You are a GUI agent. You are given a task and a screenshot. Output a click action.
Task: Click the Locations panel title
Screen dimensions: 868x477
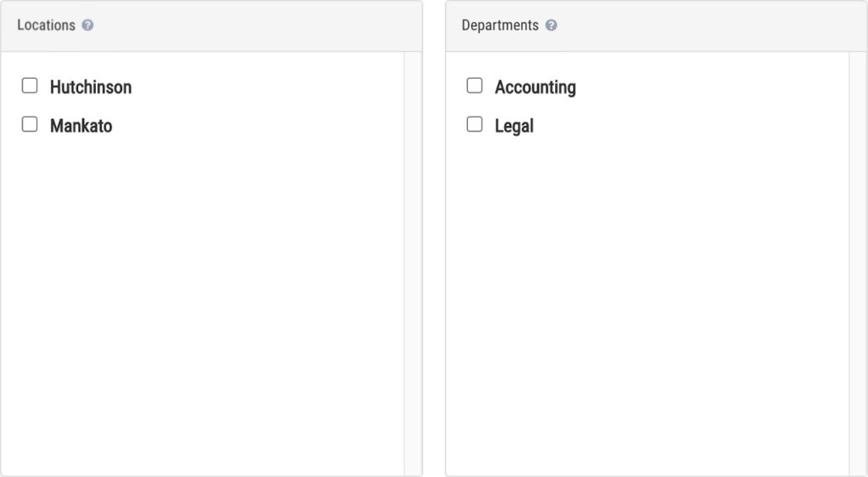[46, 25]
